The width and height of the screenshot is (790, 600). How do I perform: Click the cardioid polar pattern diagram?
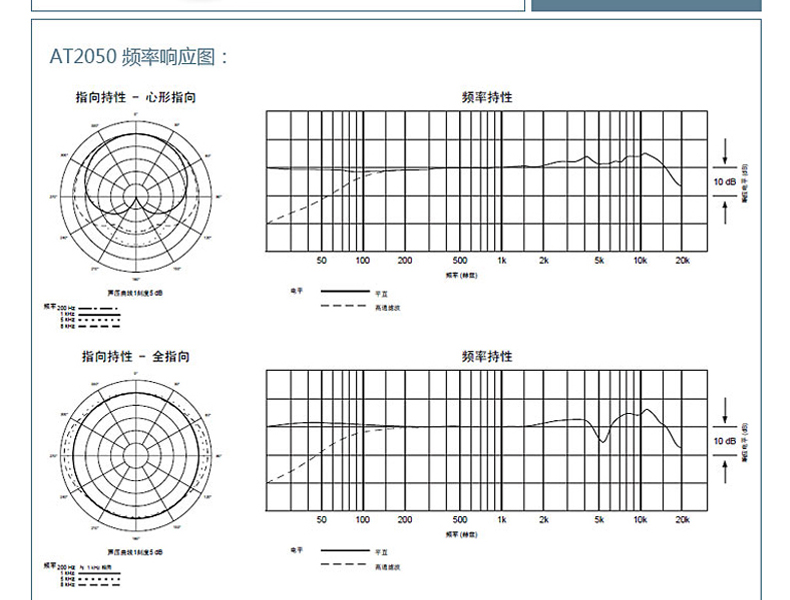[136, 197]
